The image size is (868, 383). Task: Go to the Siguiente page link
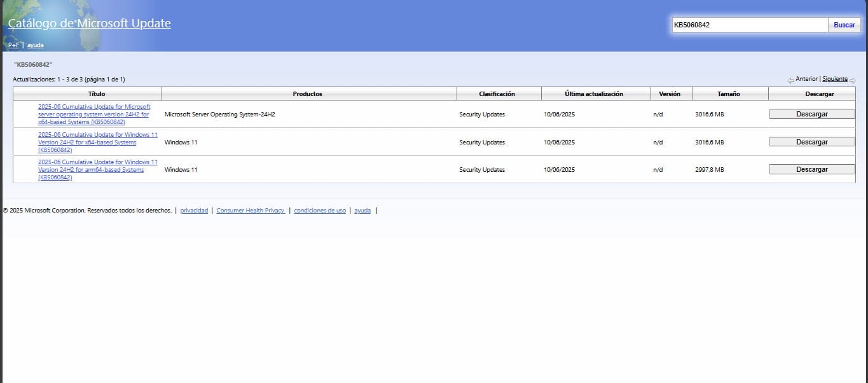[834, 79]
